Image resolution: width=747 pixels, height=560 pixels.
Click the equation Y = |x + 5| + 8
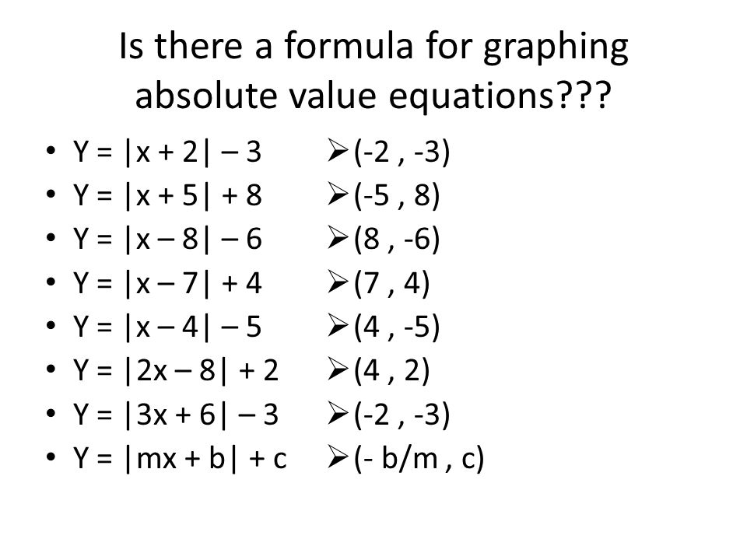click(167, 196)
